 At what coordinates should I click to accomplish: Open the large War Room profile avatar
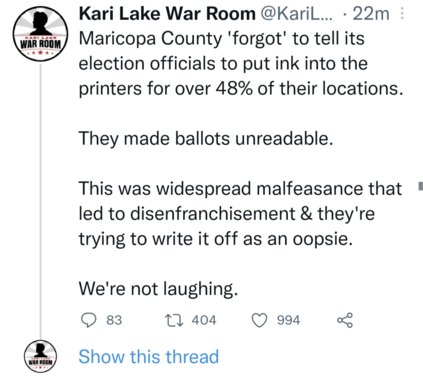[40, 34]
